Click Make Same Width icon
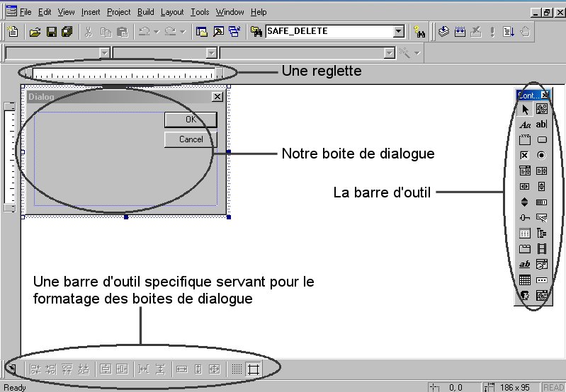 tap(181, 369)
